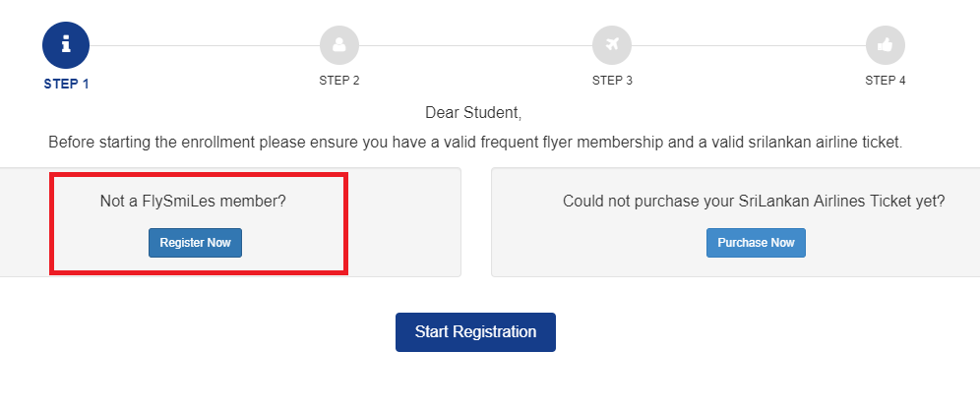Click the progress line between steps 1 and 2
This screenshot has width=980, height=409.
point(204,45)
